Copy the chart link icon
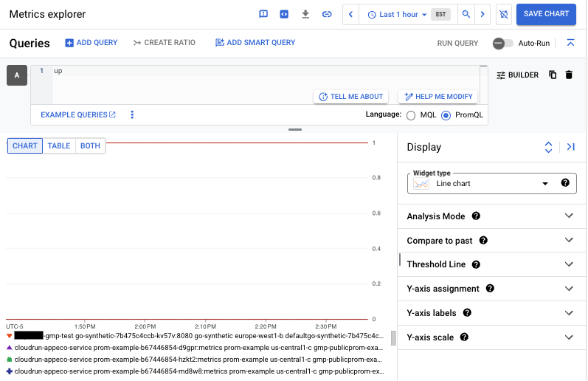The image size is (588, 381). point(327,15)
